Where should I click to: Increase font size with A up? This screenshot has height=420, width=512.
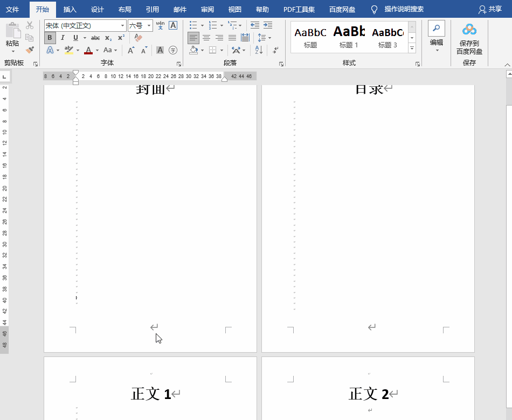(131, 50)
